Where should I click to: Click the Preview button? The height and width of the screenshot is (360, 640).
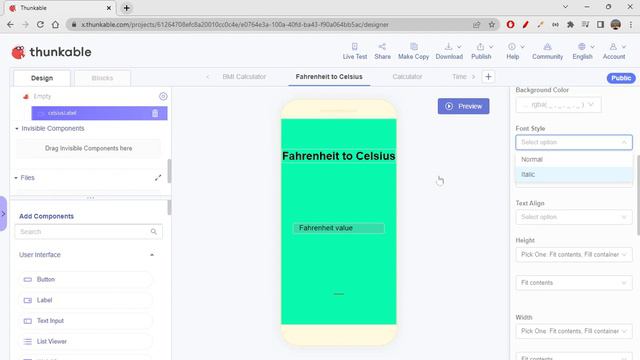coord(463,106)
